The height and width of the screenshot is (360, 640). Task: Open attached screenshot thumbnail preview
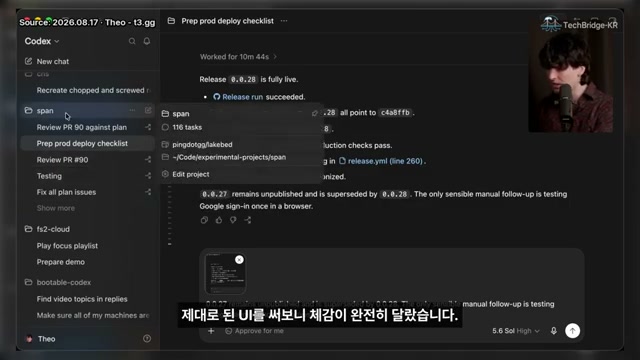[224, 274]
